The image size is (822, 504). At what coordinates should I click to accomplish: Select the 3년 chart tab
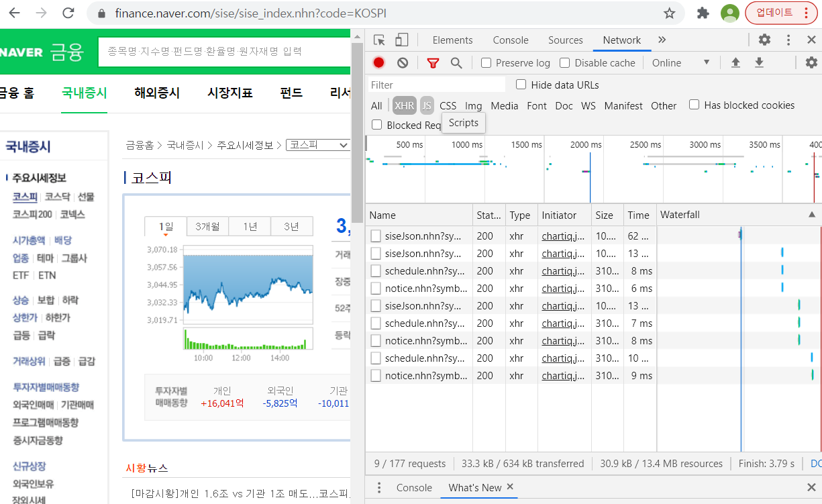[x=291, y=227]
